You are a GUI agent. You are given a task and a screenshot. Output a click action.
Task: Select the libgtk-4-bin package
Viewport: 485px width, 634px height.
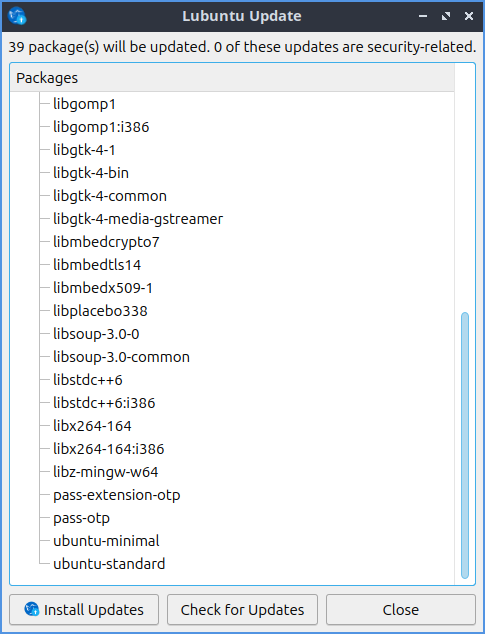pos(91,173)
